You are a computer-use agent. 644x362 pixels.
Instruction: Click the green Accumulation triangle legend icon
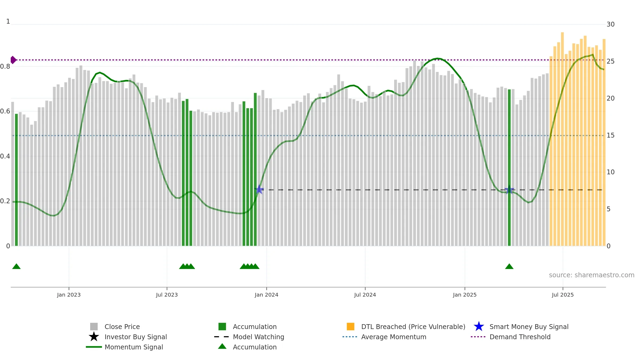(x=222, y=346)
